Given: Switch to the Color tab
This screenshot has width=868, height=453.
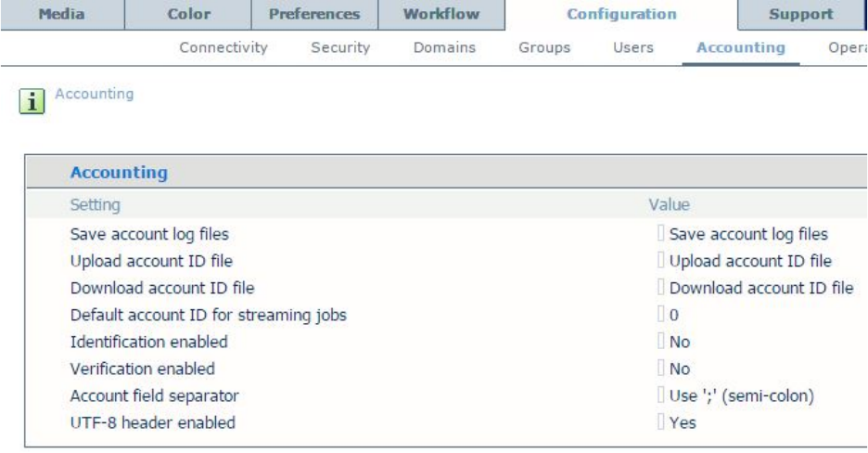Looking at the screenshot, I should pyautogui.click(x=188, y=15).
